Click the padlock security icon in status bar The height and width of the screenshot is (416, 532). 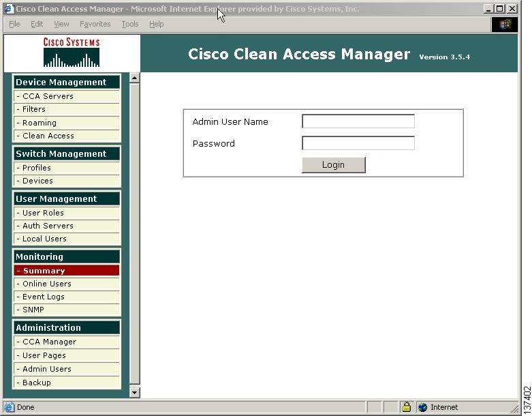pos(407,406)
